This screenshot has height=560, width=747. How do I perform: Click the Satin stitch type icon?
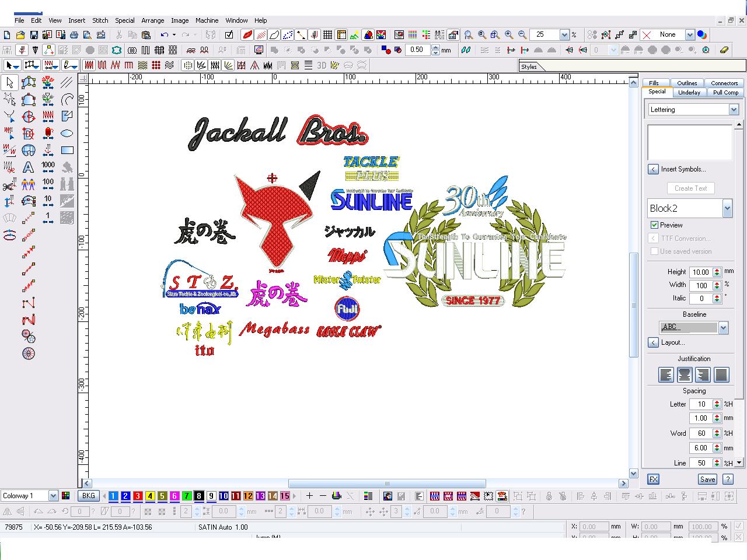89,65
